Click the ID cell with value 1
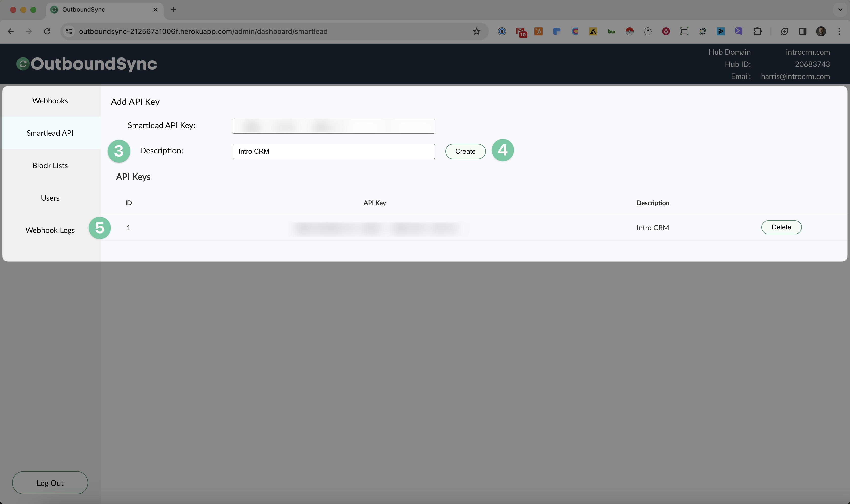 click(x=129, y=227)
